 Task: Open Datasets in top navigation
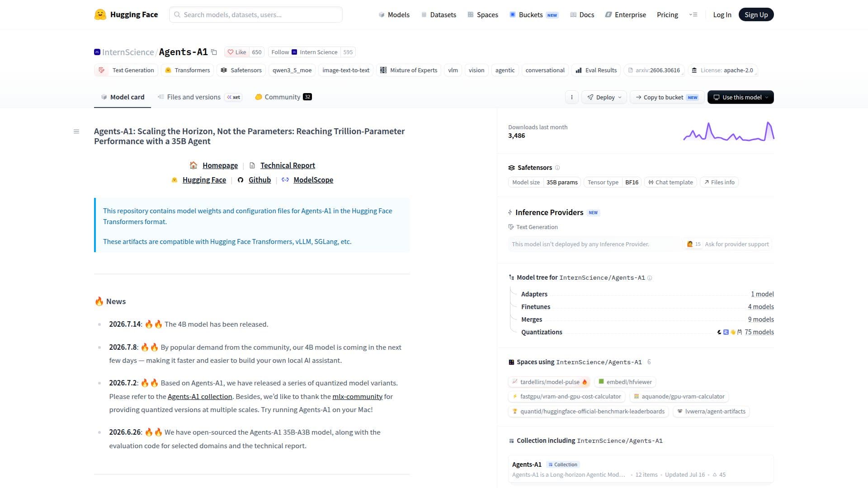(x=439, y=14)
